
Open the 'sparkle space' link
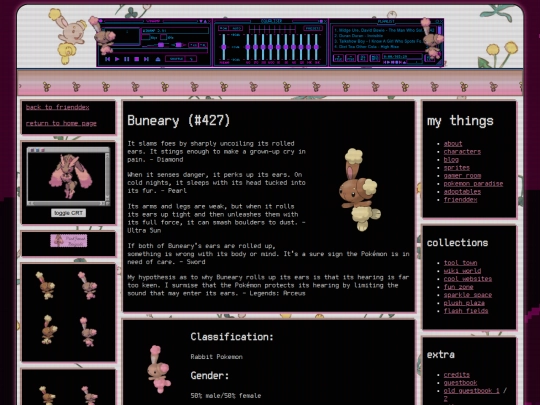pyautogui.click(x=468, y=295)
